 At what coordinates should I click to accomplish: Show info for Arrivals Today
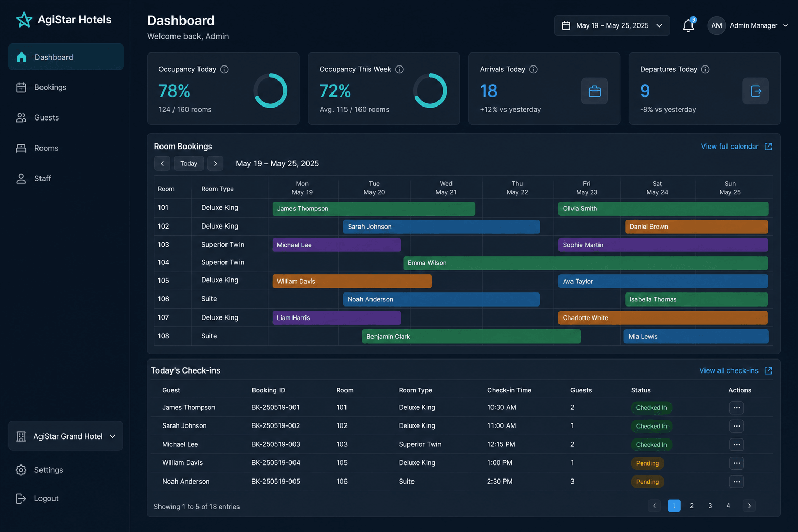click(534, 69)
